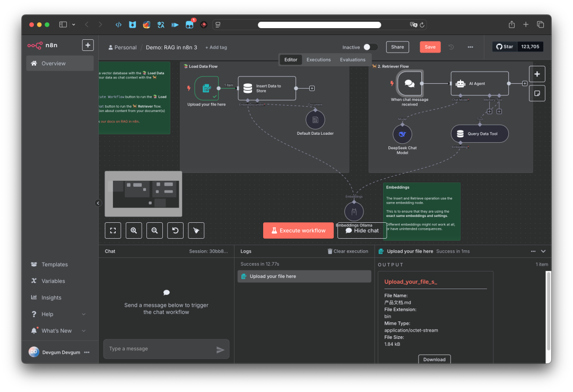This screenshot has width=573, height=392.
Task: Open the Personal project breadcrumb
Action: [x=123, y=48]
